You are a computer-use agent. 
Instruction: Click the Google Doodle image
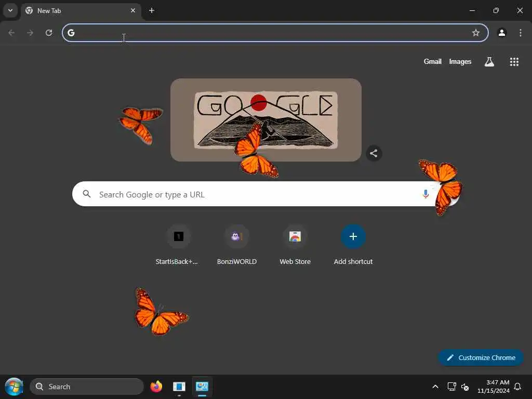265,120
